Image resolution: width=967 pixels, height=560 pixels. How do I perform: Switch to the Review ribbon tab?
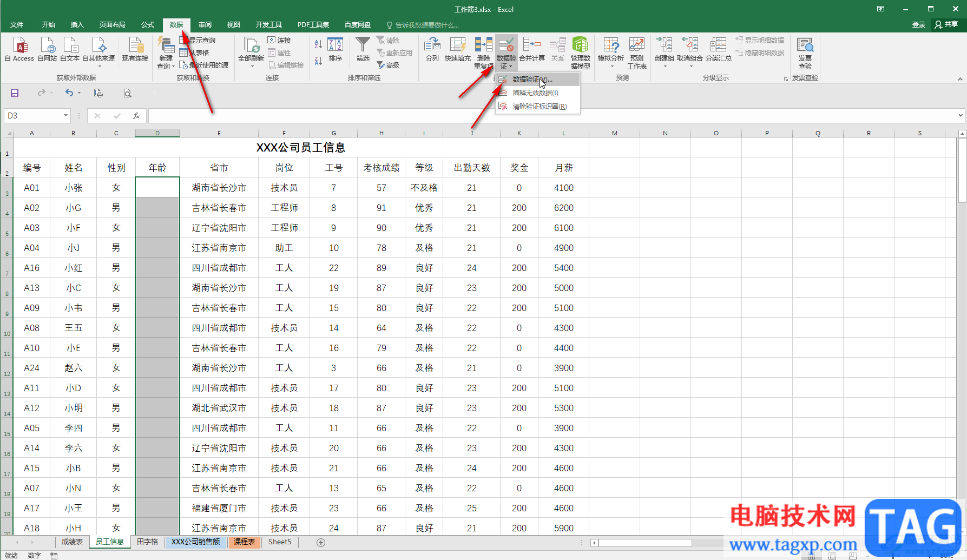coord(205,24)
